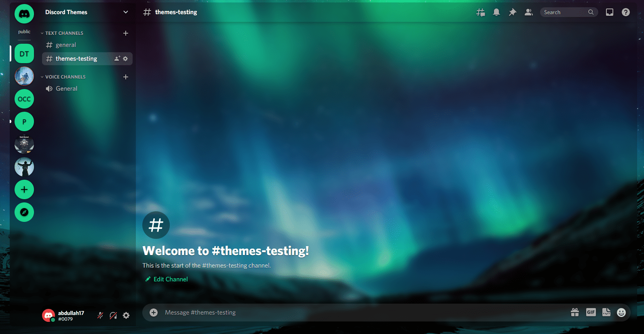The image size is (644, 334).
Task: Create a new text channel
Action: [x=126, y=33]
